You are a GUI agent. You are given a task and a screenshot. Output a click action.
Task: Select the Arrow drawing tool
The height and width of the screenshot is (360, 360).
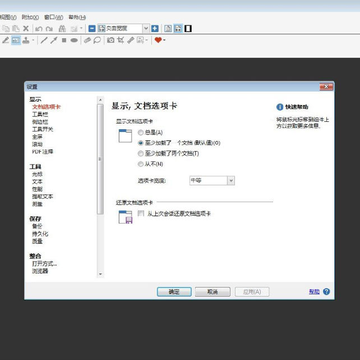click(54, 40)
